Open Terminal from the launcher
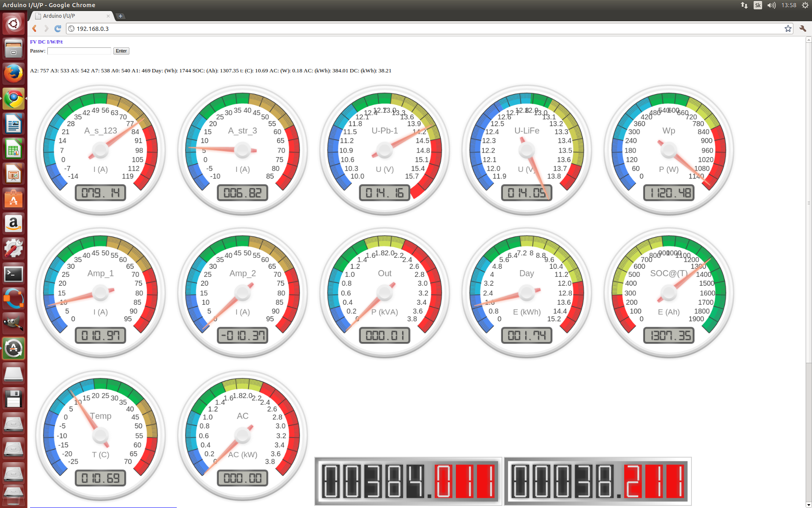Viewport: 812px width, 508px height. point(14,274)
